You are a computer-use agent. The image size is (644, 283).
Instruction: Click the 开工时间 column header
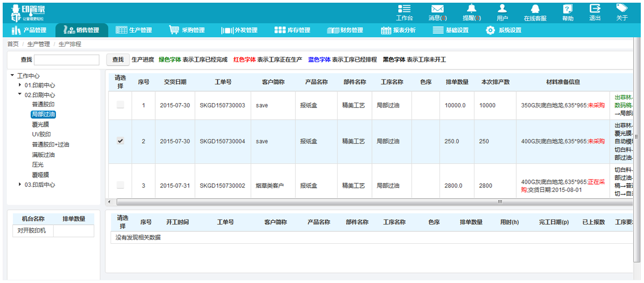[177, 222]
